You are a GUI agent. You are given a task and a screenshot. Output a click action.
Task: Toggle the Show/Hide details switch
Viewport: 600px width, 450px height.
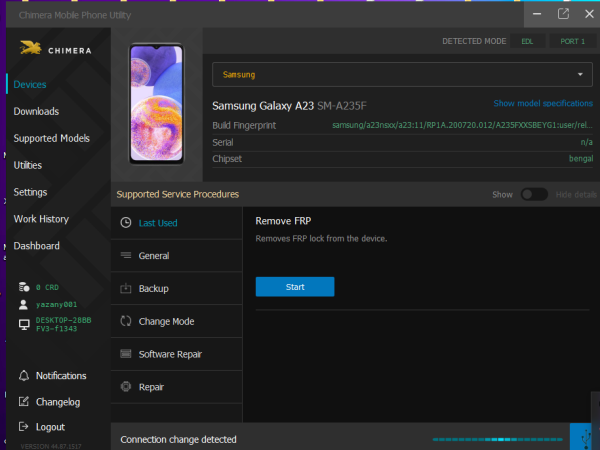coord(534,194)
